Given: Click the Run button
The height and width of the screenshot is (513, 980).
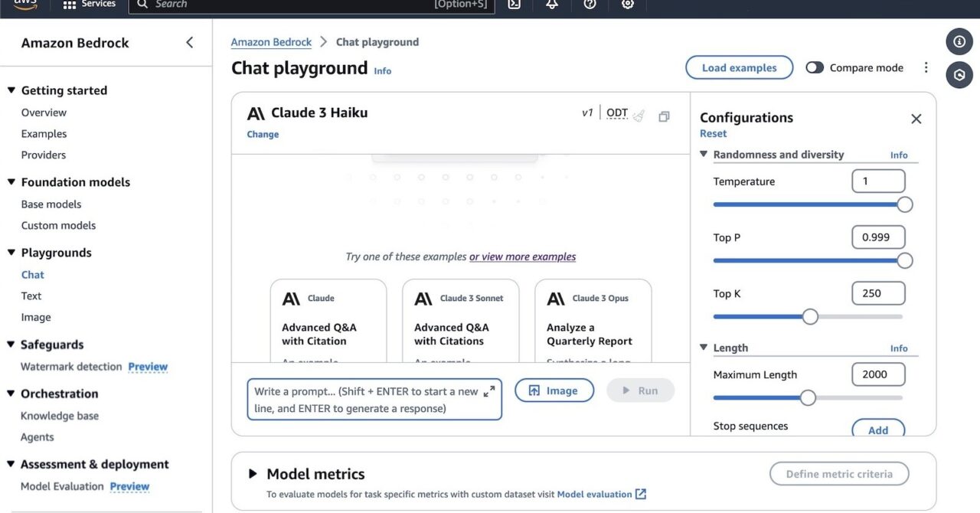Looking at the screenshot, I should 640,390.
